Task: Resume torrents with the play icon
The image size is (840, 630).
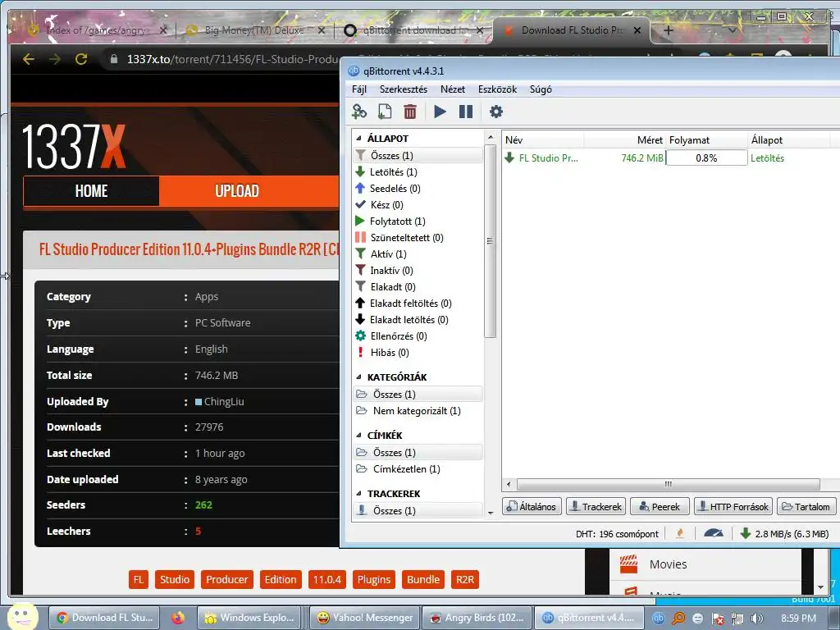Action: click(x=440, y=112)
